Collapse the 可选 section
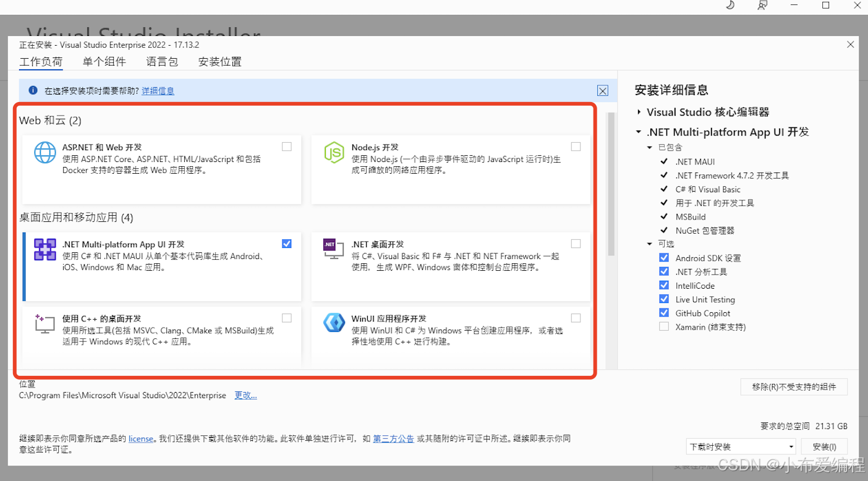Screen dimensions: 868x481 pyautogui.click(x=650, y=244)
